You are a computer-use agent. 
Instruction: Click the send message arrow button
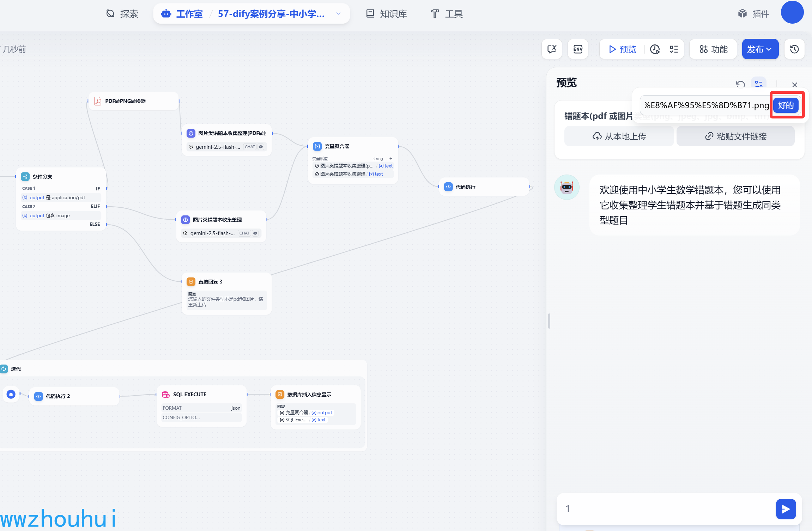(786, 509)
